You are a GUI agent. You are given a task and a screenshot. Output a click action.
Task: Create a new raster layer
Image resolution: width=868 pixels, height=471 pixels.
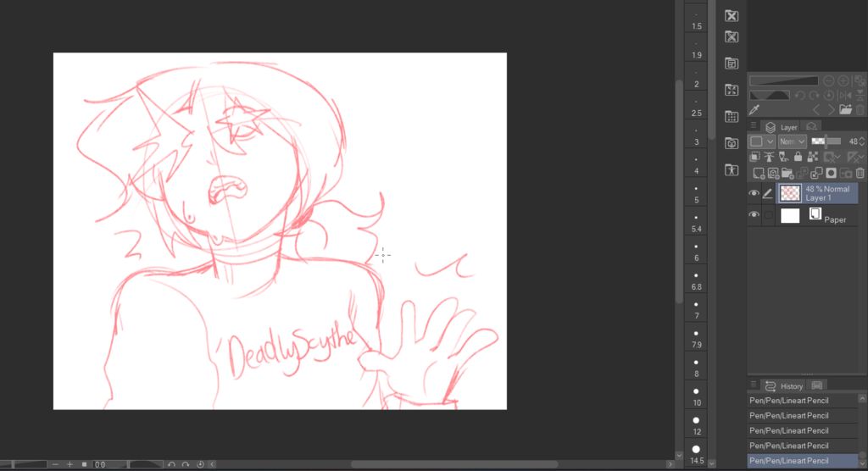click(759, 173)
